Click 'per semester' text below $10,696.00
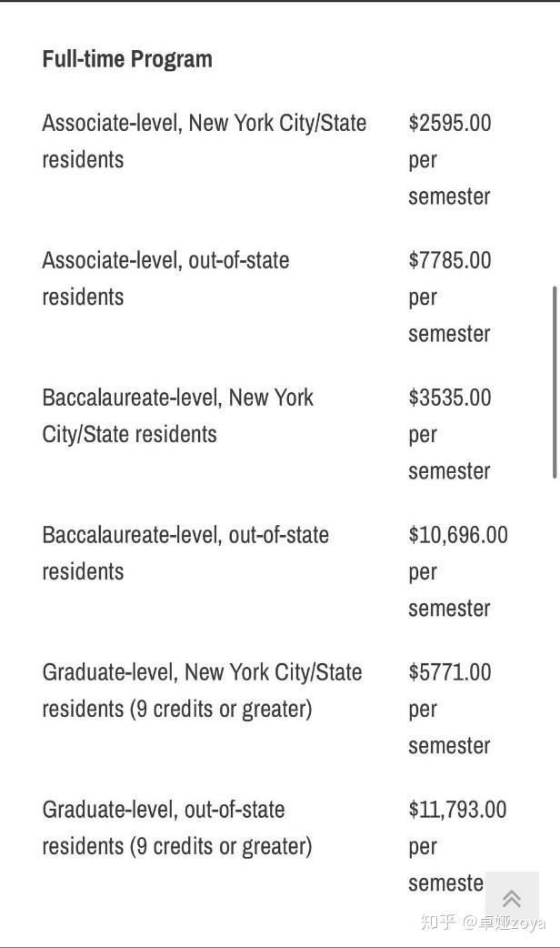The image size is (560, 948). point(449,590)
